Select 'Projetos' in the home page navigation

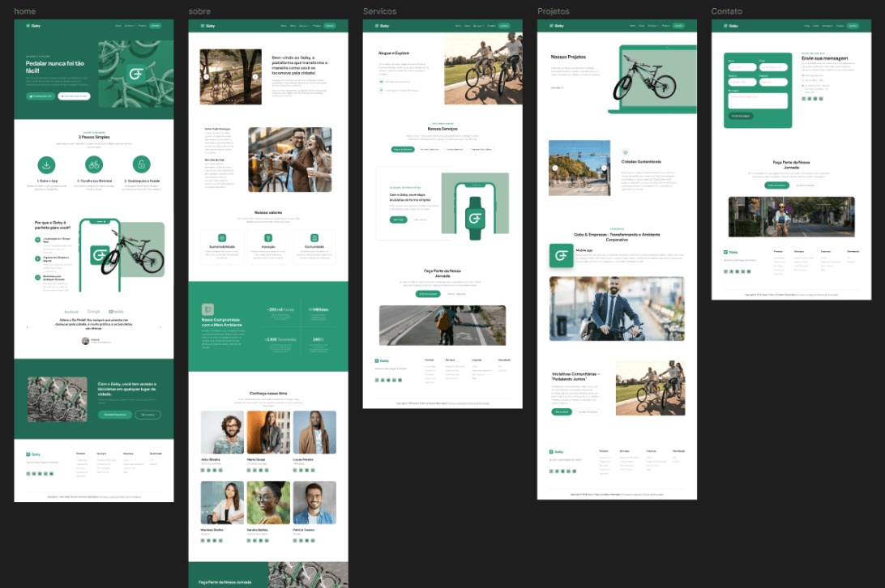(143, 26)
